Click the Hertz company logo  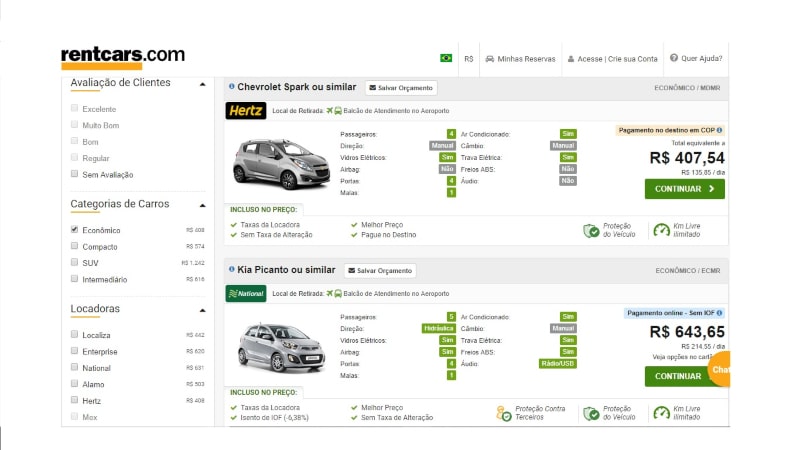click(246, 110)
